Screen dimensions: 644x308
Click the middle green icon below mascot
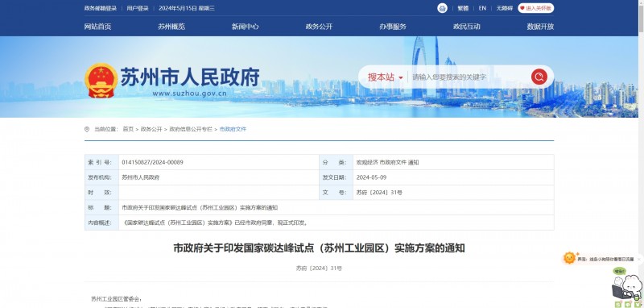coord(628,304)
